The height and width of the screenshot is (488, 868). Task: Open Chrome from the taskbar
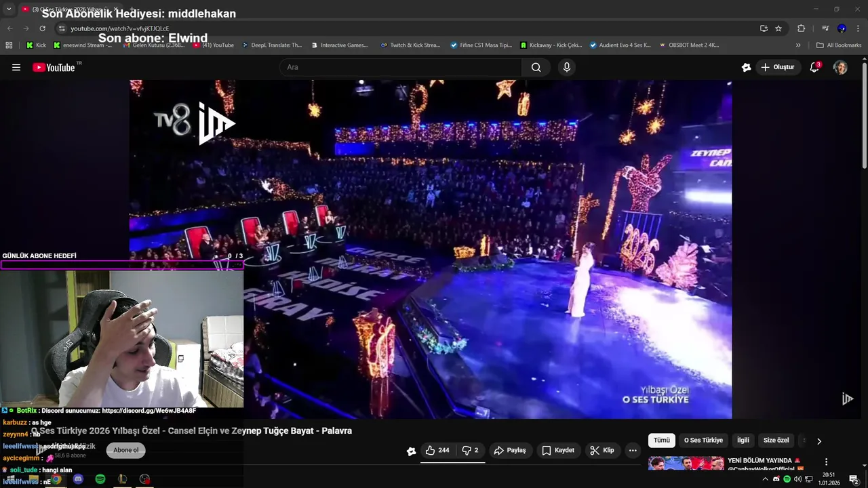click(56, 479)
